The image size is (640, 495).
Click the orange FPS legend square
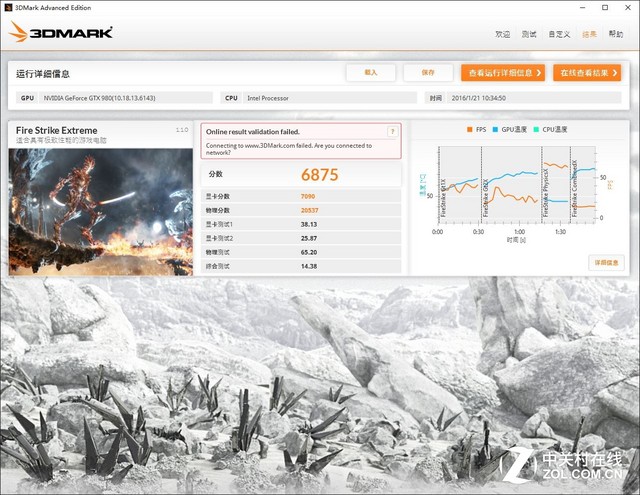click(470, 130)
